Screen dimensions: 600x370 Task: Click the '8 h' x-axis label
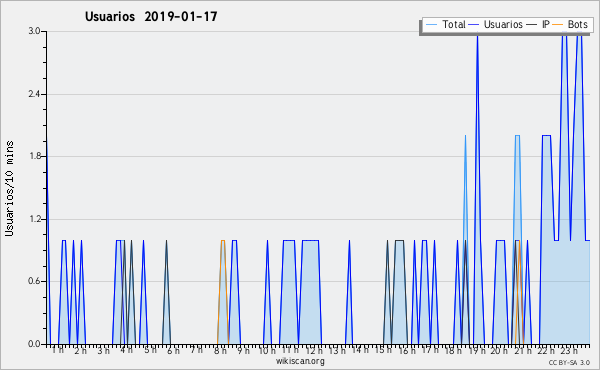pos(220,351)
